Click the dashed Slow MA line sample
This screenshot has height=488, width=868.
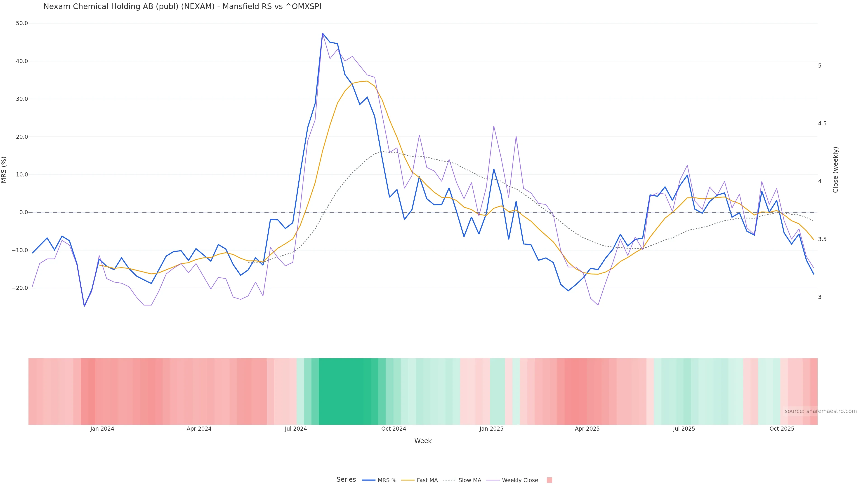click(x=449, y=480)
